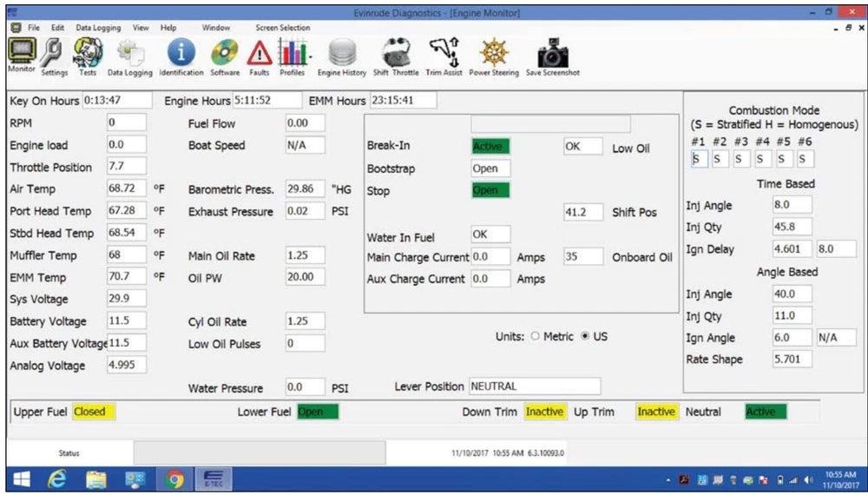Click the Key On Hours field
Screen dimensions: 868x495
click(117, 100)
